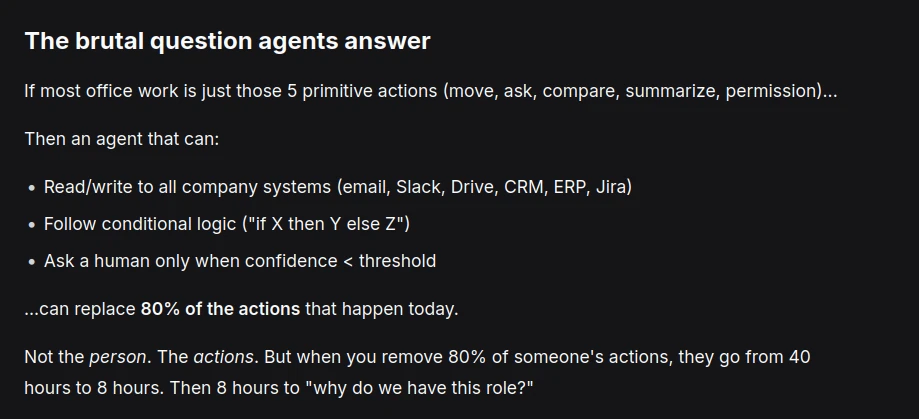This screenshot has height=419, width=919.
Task: Click the word "Slack" in the systems list
Action: click(418, 187)
